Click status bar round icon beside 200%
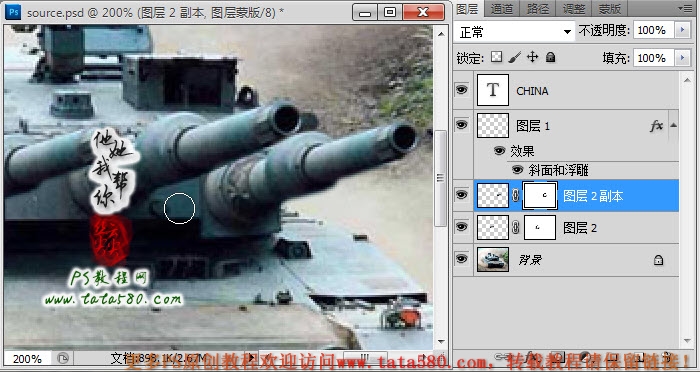 (x=63, y=358)
